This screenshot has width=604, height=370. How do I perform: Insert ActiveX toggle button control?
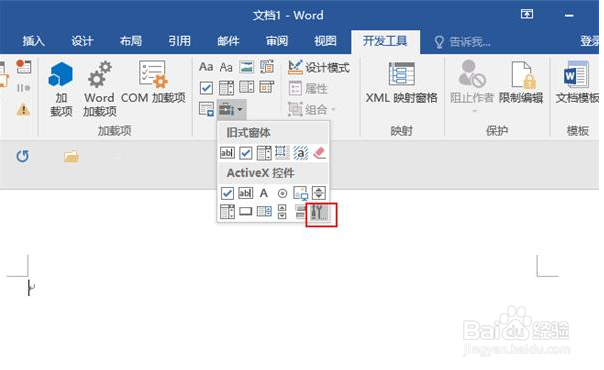click(300, 212)
